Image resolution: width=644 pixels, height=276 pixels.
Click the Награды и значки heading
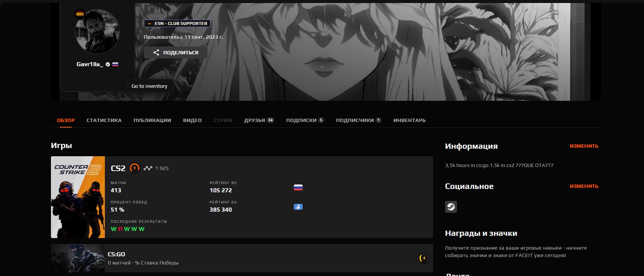point(481,234)
